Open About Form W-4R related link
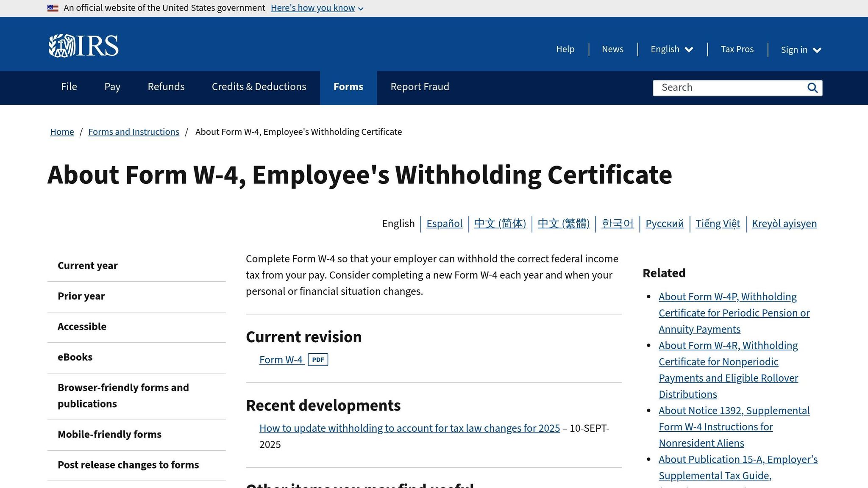The image size is (868, 488). (x=728, y=370)
